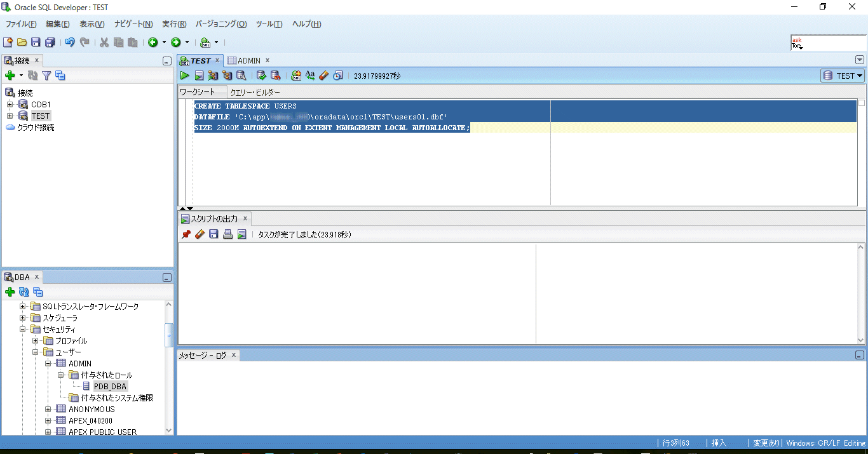Select PDB_DBA role in DBA tree

tap(111, 386)
